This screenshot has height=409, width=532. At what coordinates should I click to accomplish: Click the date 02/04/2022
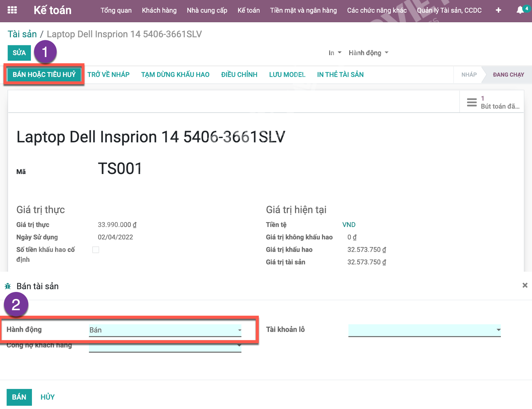115,237
